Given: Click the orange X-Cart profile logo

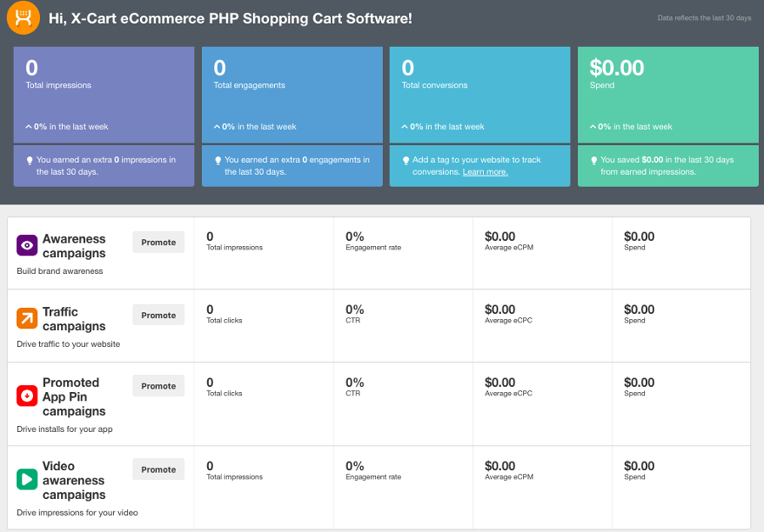Looking at the screenshot, I should [x=23, y=18].
